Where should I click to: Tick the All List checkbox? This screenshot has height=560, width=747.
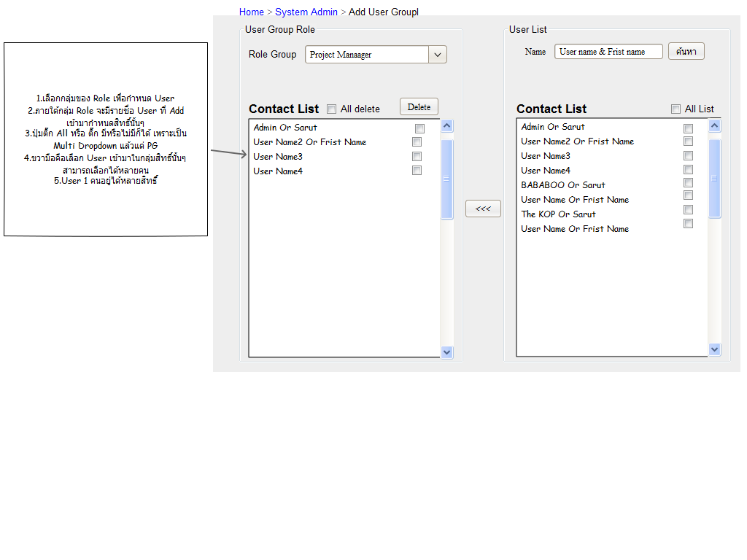point(676,109)
